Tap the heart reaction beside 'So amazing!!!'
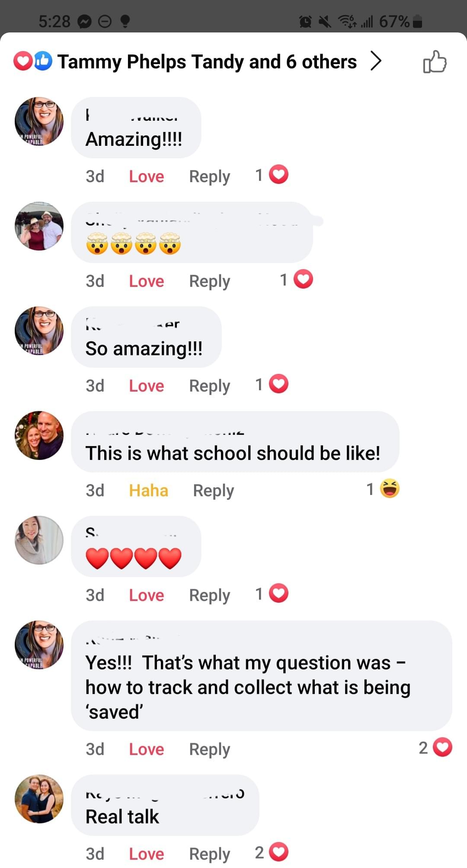The height and width of the screenshot is (868, 467). 278,384
